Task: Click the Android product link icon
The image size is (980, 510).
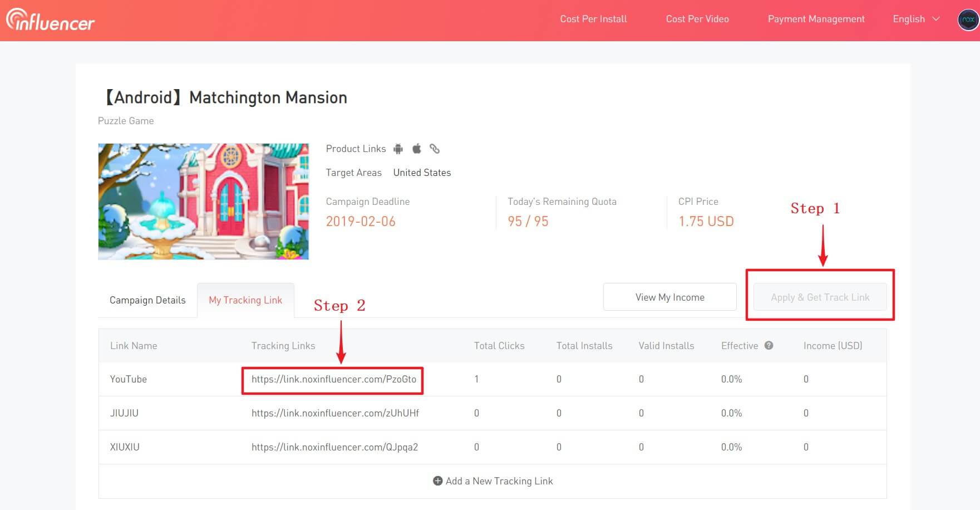Action: (398, 149)
